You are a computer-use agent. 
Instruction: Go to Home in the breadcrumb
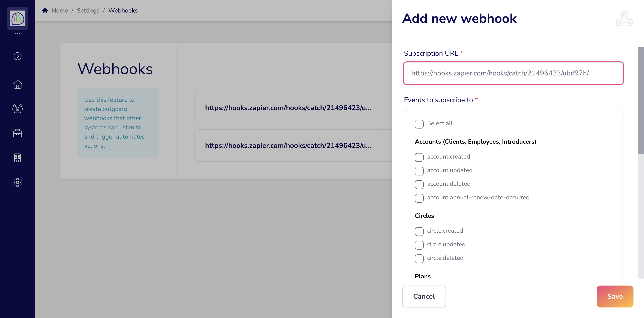pyautogui.click(x=60, y=11)
